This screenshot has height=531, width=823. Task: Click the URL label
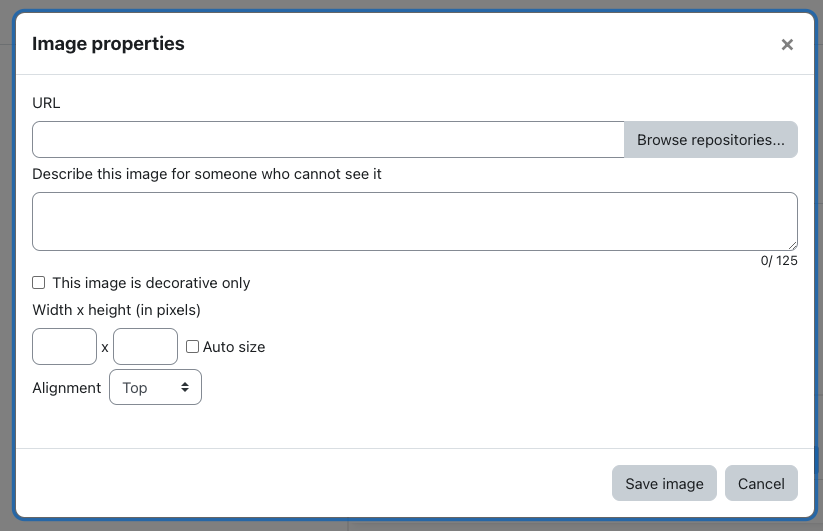[46, 103]
